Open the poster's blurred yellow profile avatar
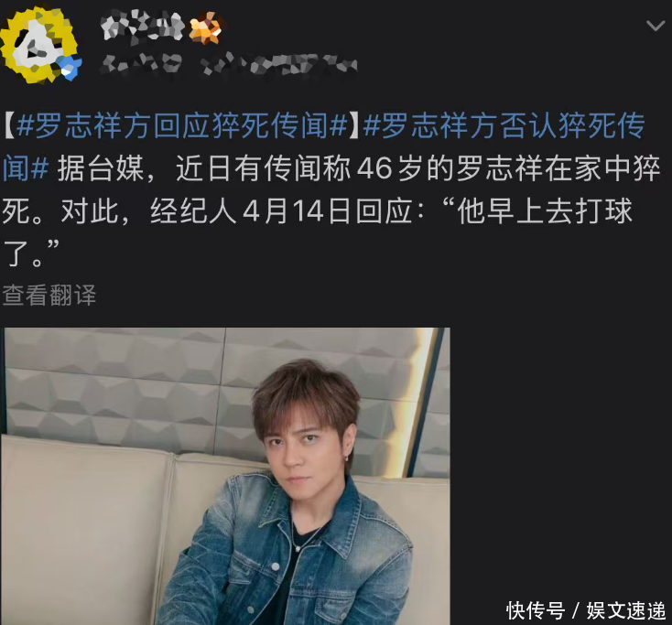The width and height of the screenshot is (672, 625). click(40, 45)
